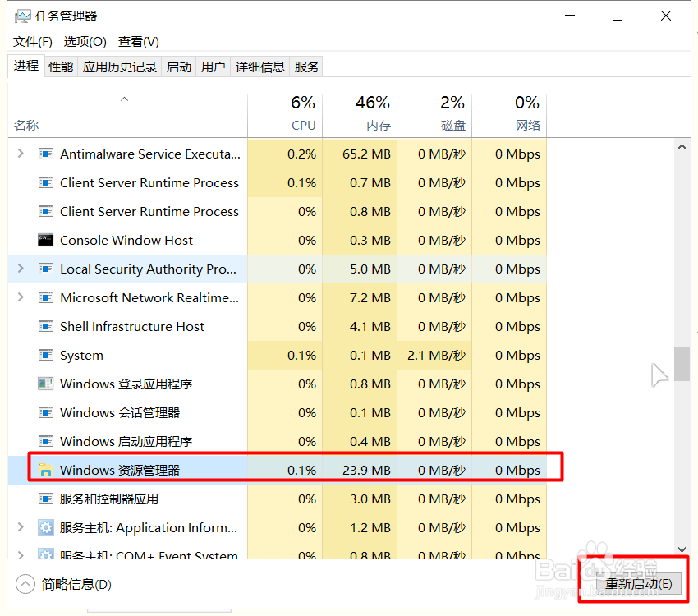698x616 pixels.
Task: Click the 2.1 MB/秒 disk value
Action: coord(436,355)
